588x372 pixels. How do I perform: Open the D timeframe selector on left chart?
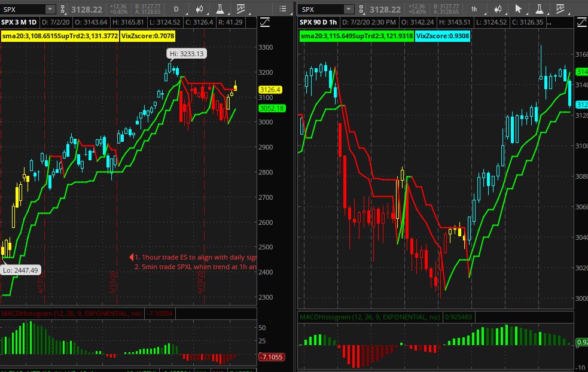point(176,10)
